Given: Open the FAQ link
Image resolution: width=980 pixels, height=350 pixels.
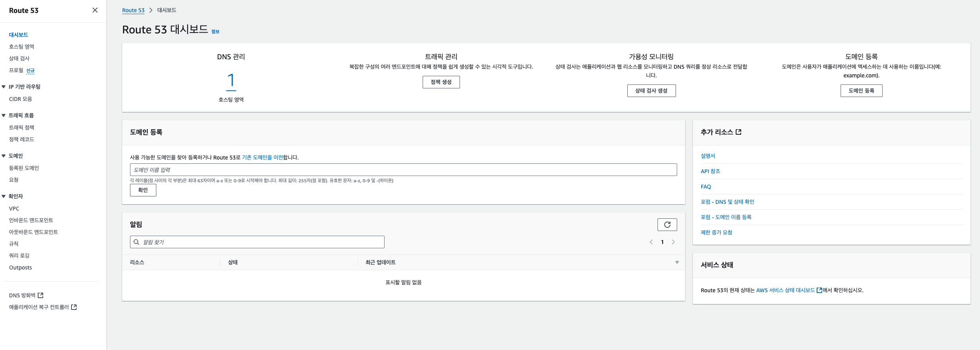Looking at the screenshot, I should coord(706,187).
